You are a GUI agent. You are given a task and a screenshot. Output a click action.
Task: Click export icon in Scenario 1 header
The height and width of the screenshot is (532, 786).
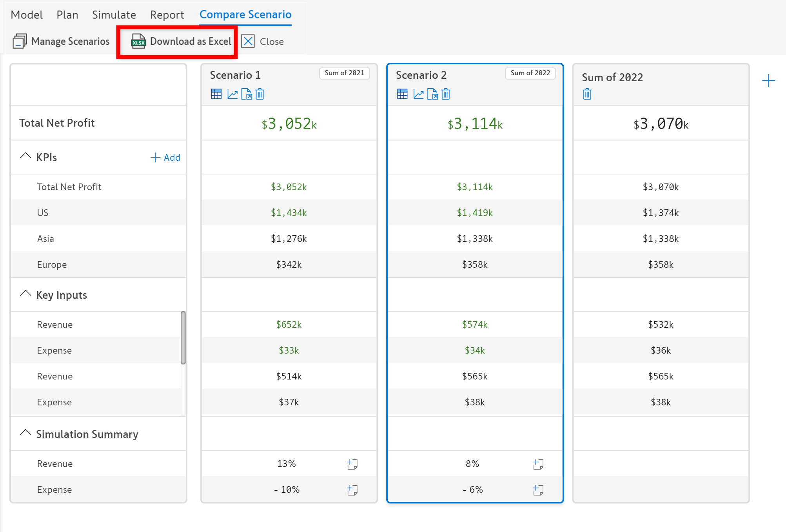pos(247,94)
